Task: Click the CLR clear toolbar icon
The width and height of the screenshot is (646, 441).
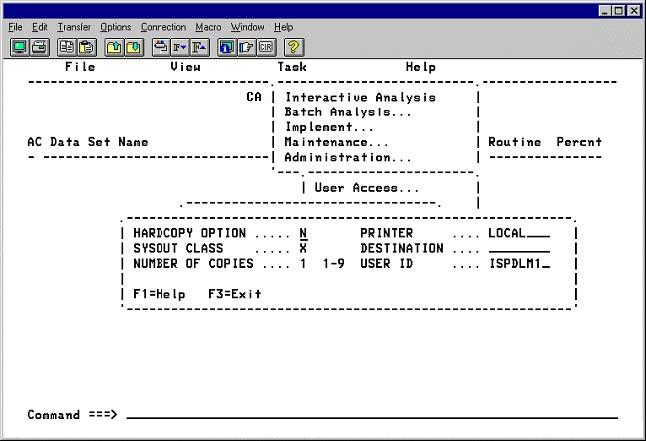Action: pyautogui.click(x=266, y=47)
